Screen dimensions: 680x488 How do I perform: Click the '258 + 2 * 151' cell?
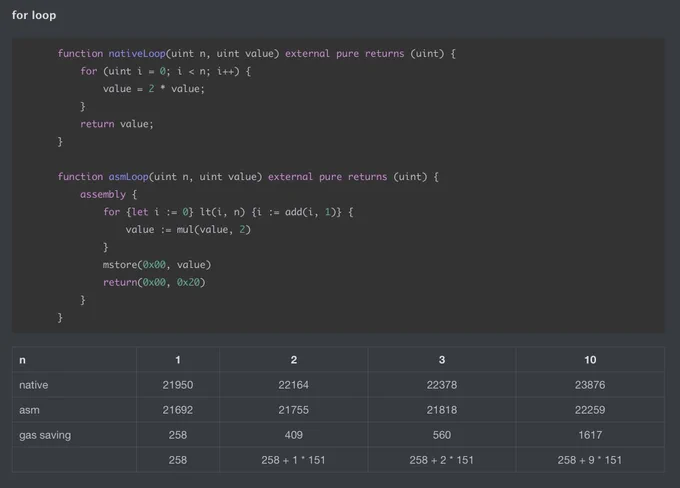[441, 460]
